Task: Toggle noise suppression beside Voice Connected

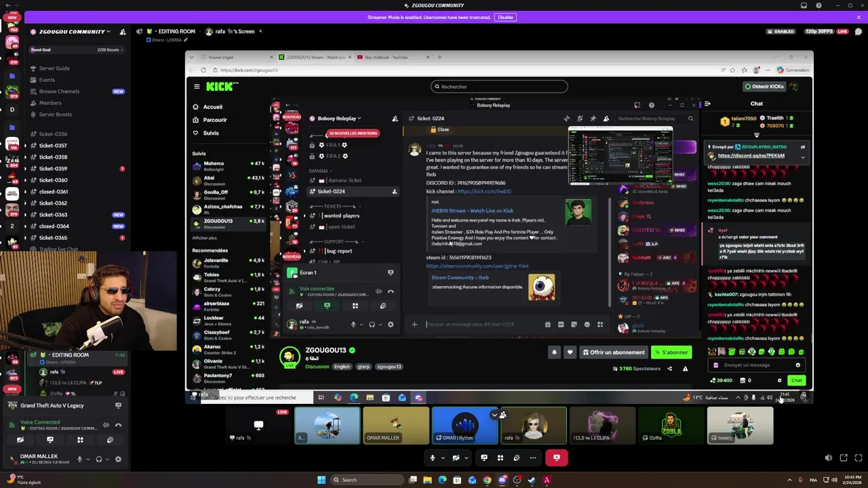Action: point(106,425)
